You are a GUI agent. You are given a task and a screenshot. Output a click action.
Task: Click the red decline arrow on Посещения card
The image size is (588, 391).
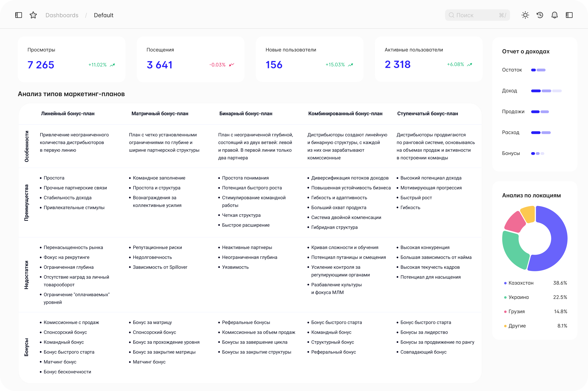tap(231, 65)
